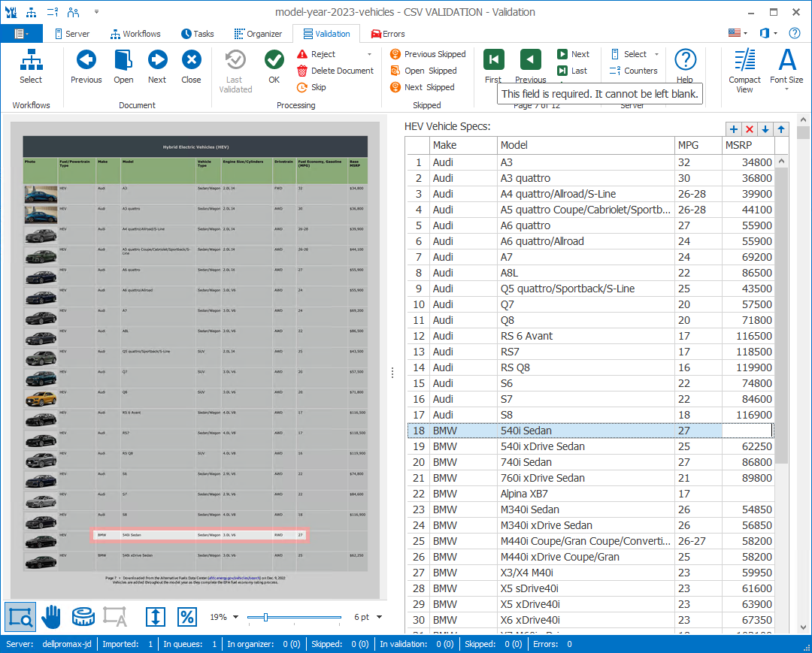
Task: Click the empty MSRP cell for Alpina XB7
Action: [747, 494]
